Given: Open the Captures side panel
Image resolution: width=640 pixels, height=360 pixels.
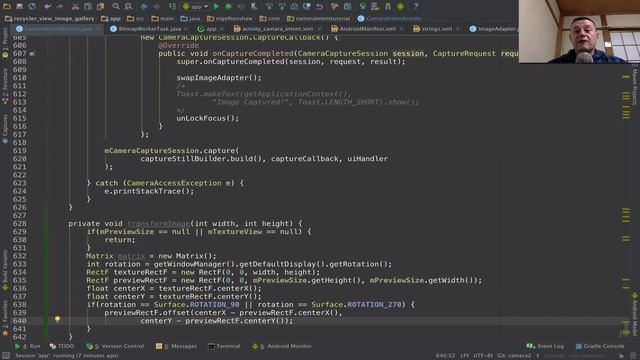Looking at the screenshot, I should pyautogui.click(x=5, y=129).
